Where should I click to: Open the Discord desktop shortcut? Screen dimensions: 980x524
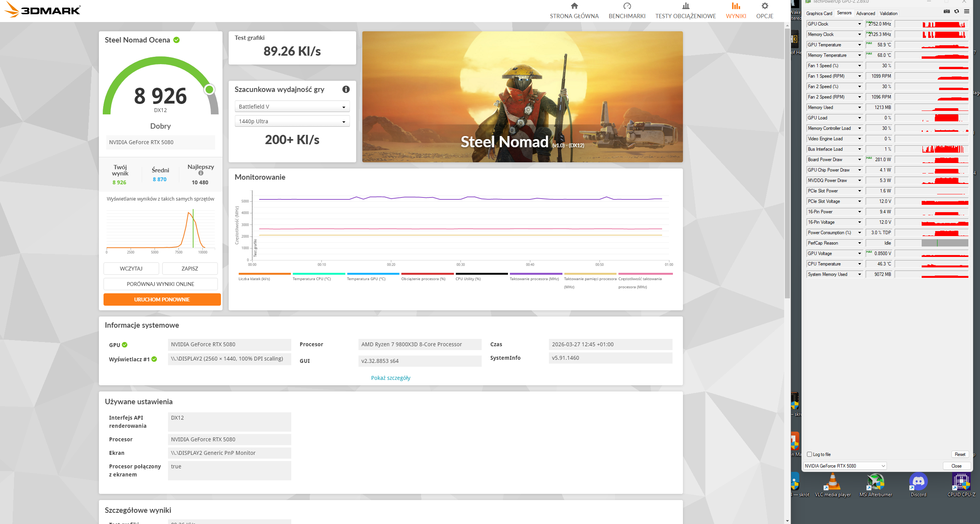[x=918, y=482]
